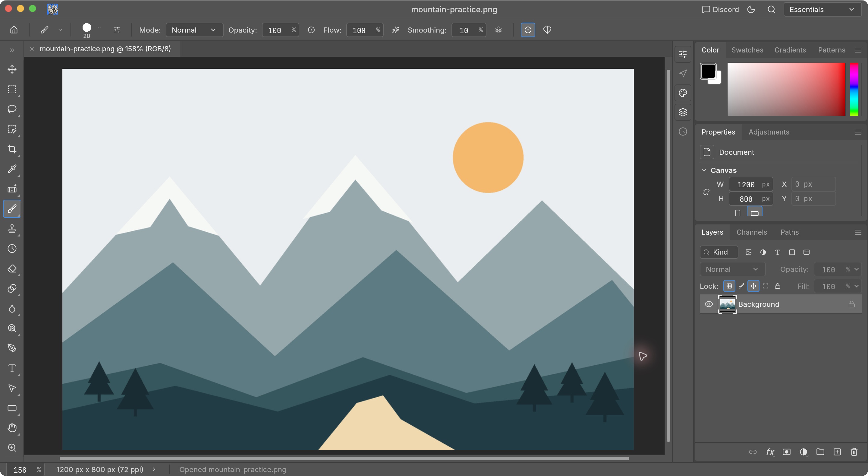Open the brush settings panel icon

[117, 30]
